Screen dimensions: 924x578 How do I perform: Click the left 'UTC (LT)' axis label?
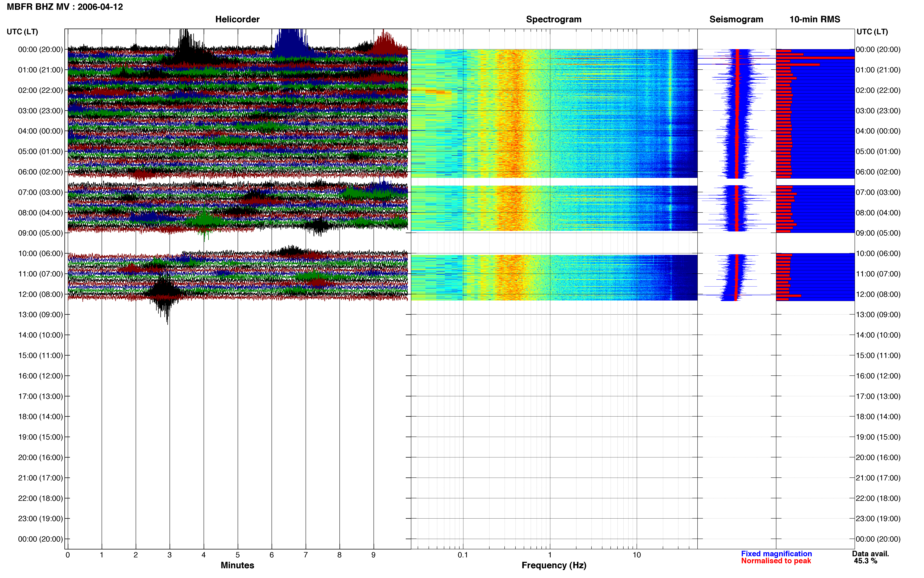coord(22,31)
